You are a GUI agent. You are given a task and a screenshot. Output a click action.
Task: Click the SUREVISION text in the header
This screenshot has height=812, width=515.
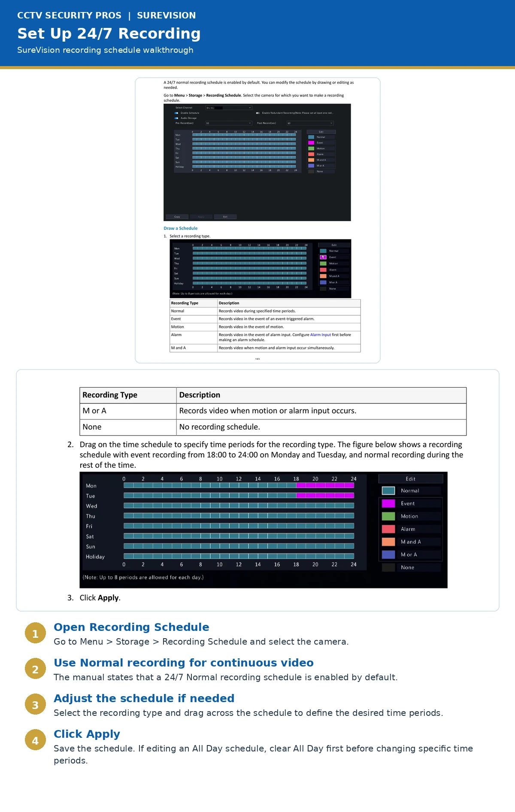click(167, 15)
